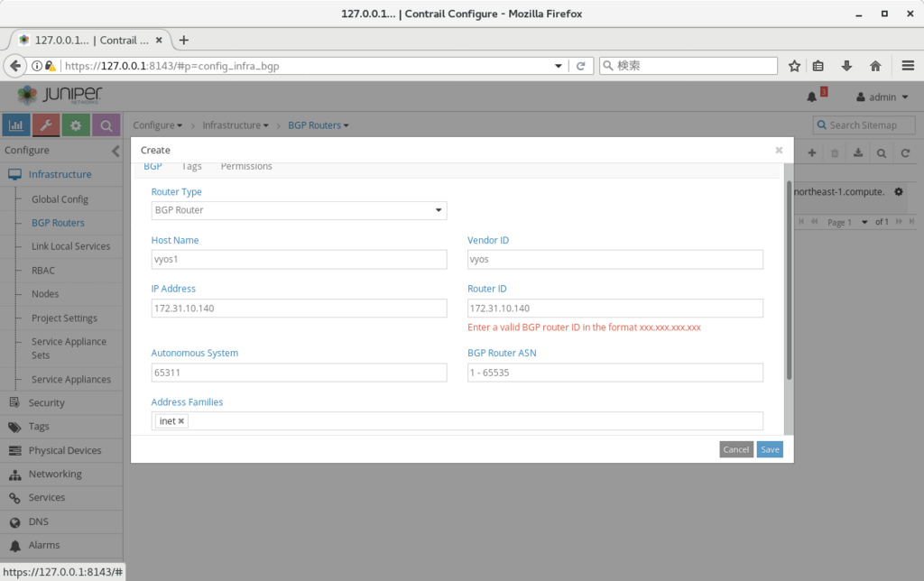Click the add BGP router plus icon
This screenshot has height=581, width=924.
coord(811,153)
